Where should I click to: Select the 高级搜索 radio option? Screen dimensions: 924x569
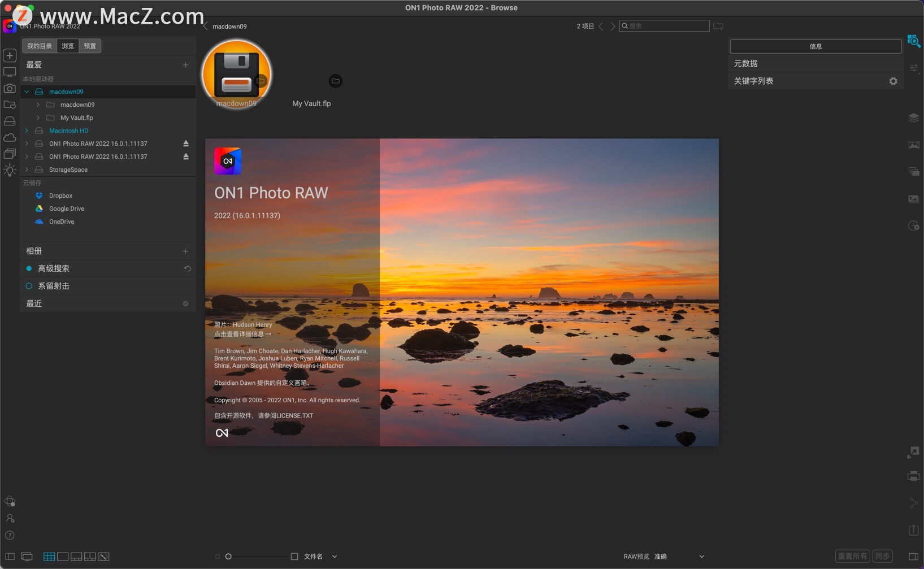click(x=29, y=268)
